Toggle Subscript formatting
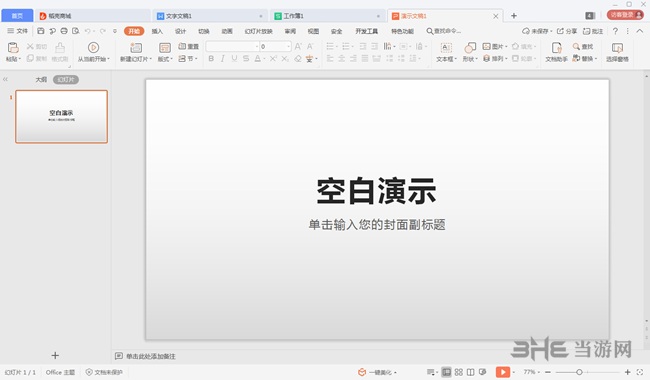Viewport: 650px width, 380px height. tap(285, 59)
